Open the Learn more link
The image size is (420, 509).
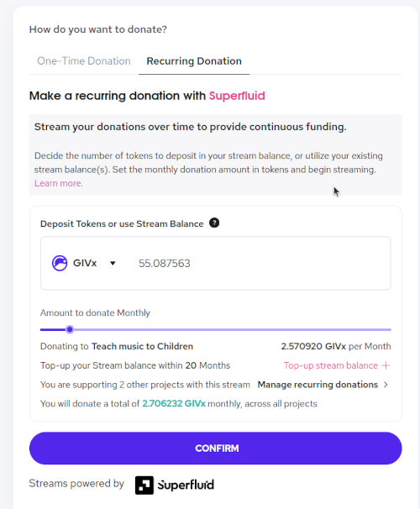[x=59, y=183]
